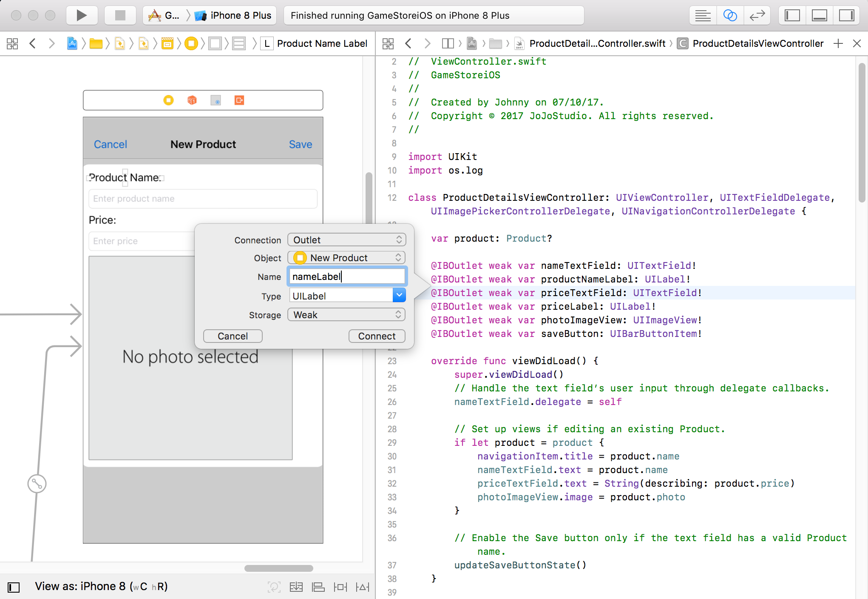The height and width of the screenshot is (599, 868).
Task: Open related items menu in assistant editor
Action: click(388, 43)
